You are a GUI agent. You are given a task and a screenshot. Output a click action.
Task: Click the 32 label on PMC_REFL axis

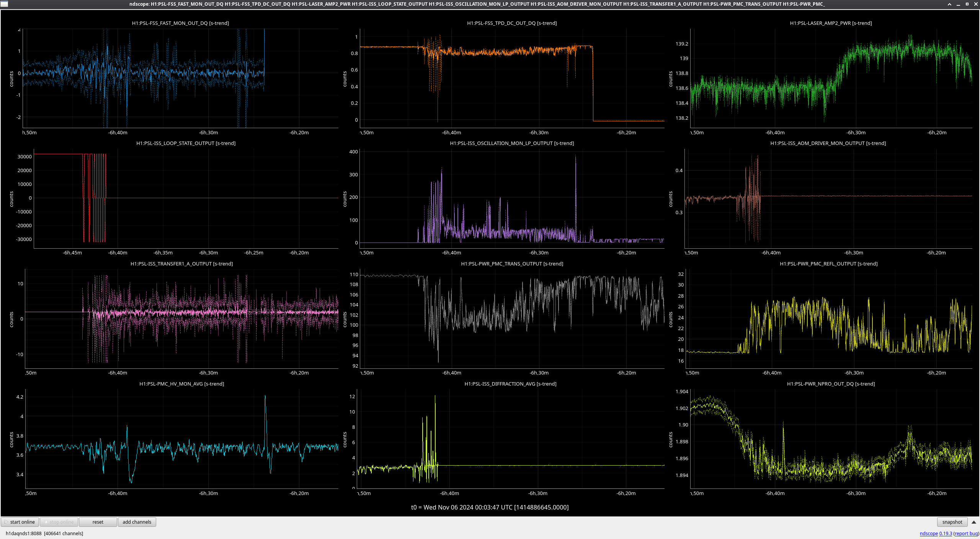coord(681,274)
